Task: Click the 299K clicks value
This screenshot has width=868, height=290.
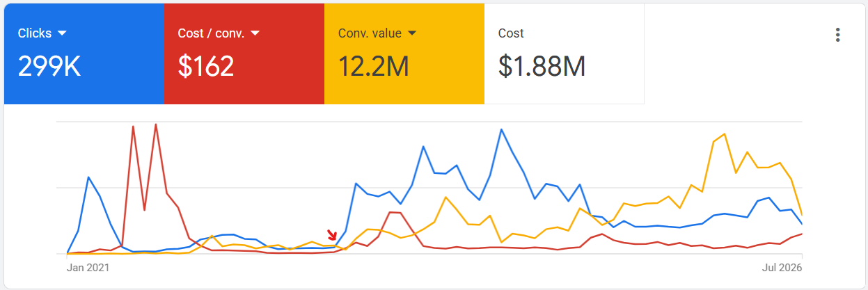Action: 49,66
